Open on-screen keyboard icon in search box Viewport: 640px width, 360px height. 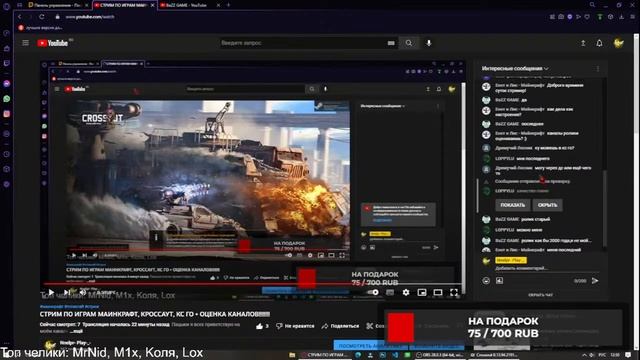[391, 43]
